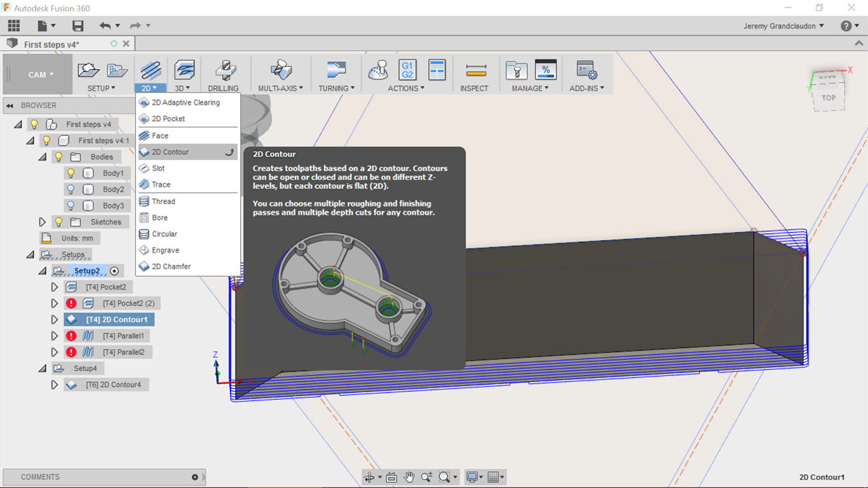Click the New Folder setup icon
This screenshot has width=868, height=488.
[117, 70]
